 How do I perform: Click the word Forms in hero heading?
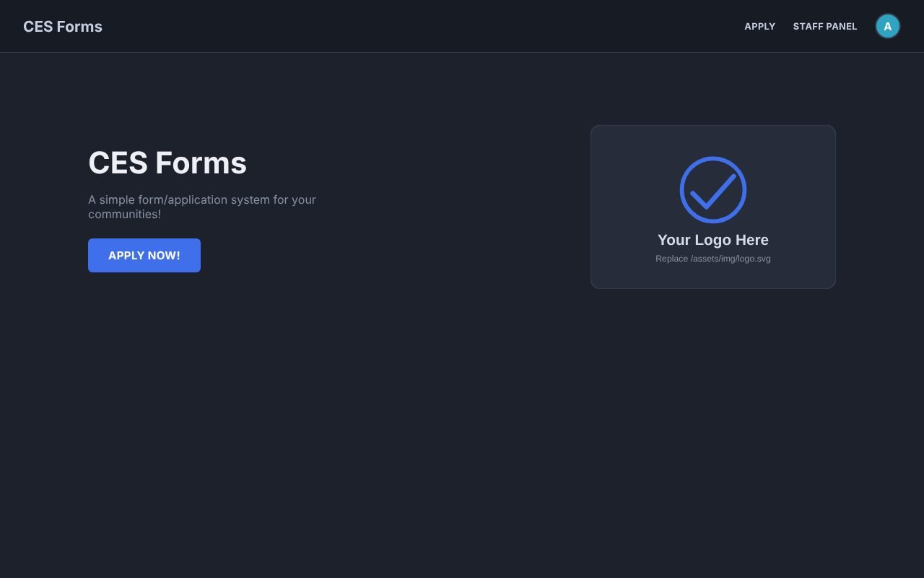pos(201,163)
